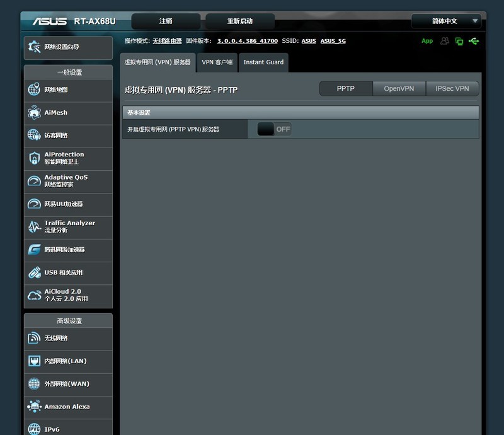504x435 pixels.
Task: Click the 重新启动 reboot button
Action: pos(240,21)
